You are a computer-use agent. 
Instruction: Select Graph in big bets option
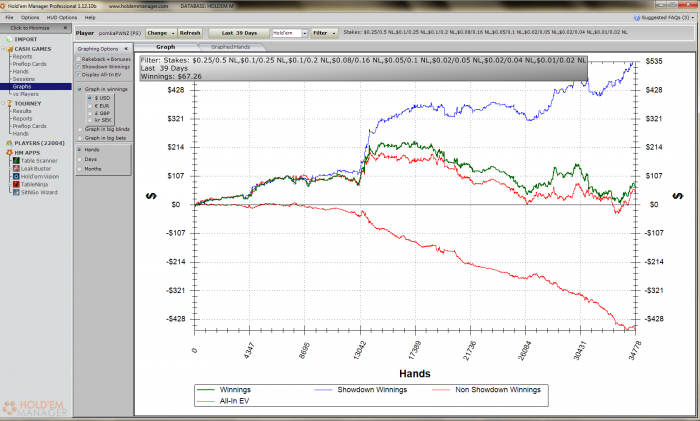80,138
